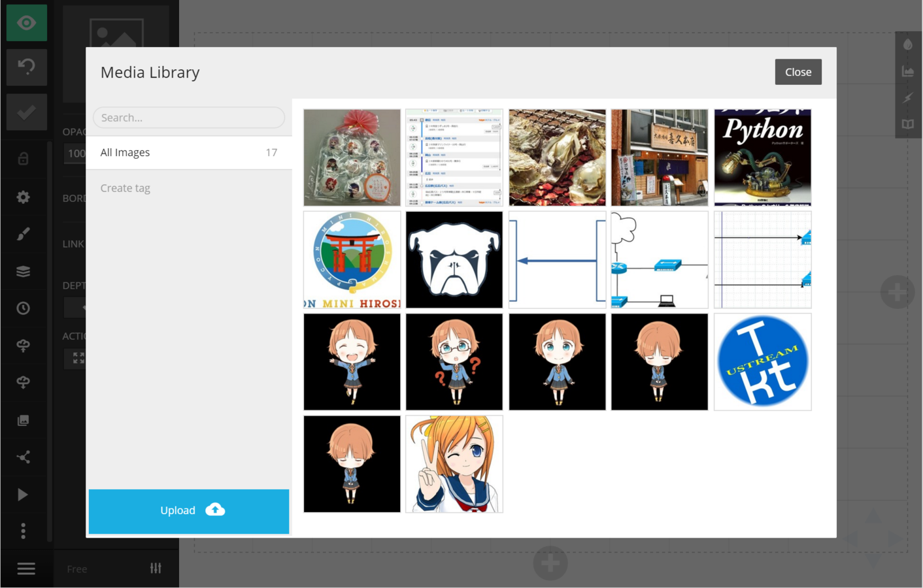The height and width of the screenshot is (588, 923).
Task: Click the padlock lock icon in sidebar
Action: 24,159
